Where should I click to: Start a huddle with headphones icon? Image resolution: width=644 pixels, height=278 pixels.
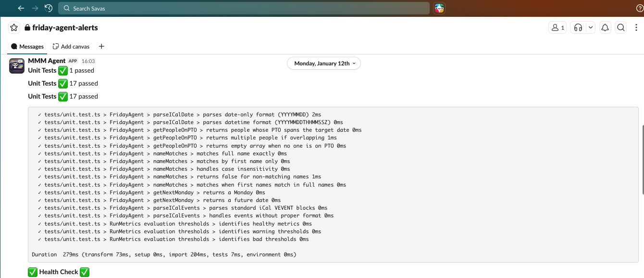click(578, 28)
